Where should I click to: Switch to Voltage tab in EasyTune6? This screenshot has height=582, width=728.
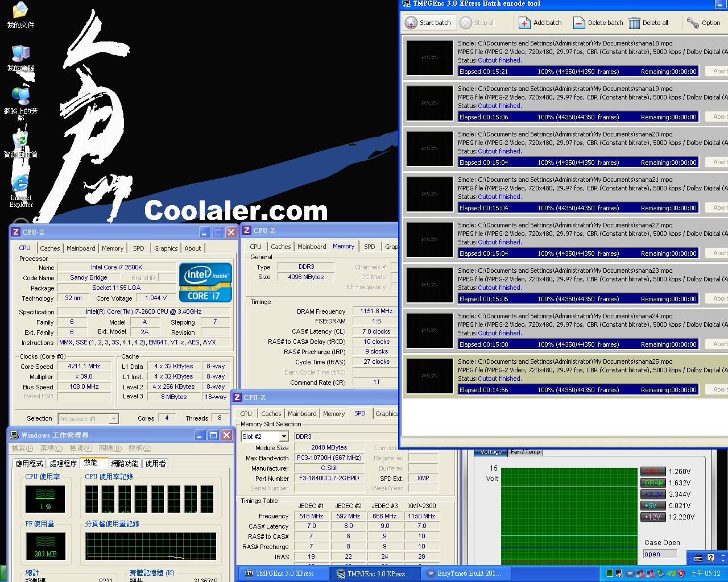coord(491,452)
